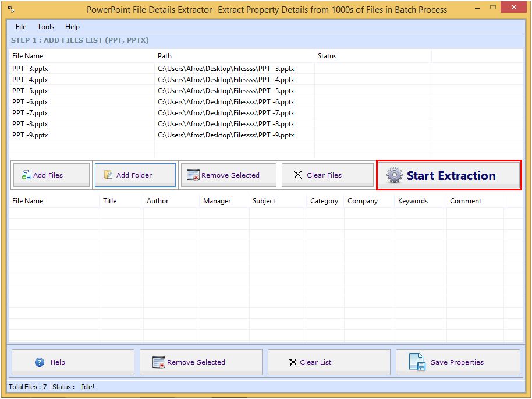Image resolution: width=532 pixels, height=399 pixels.
Task: Click the path ending in PPT -6.pptx
Action: 226,102
